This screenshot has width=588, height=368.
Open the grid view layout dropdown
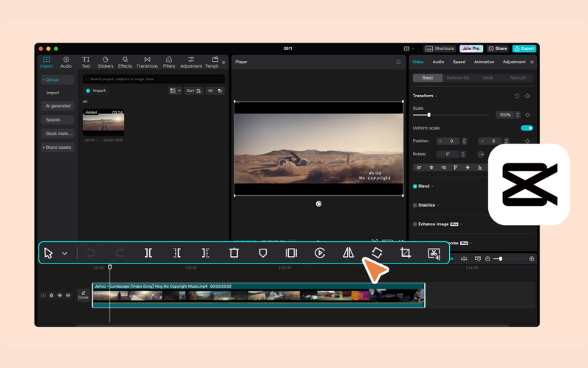(x=175, y=91)
